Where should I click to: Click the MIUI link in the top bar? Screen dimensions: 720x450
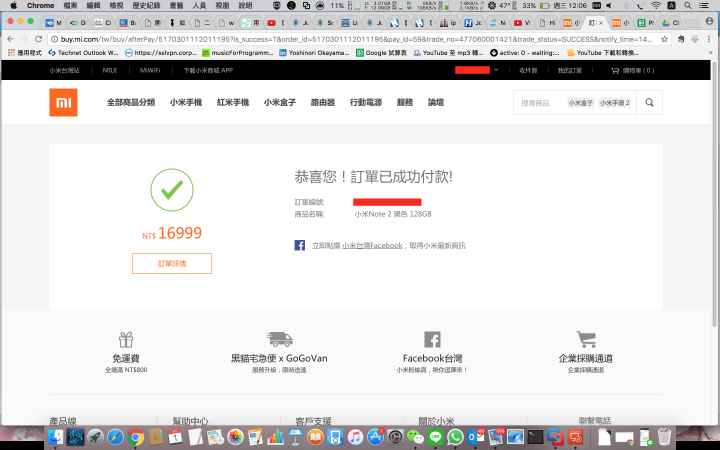110,70
